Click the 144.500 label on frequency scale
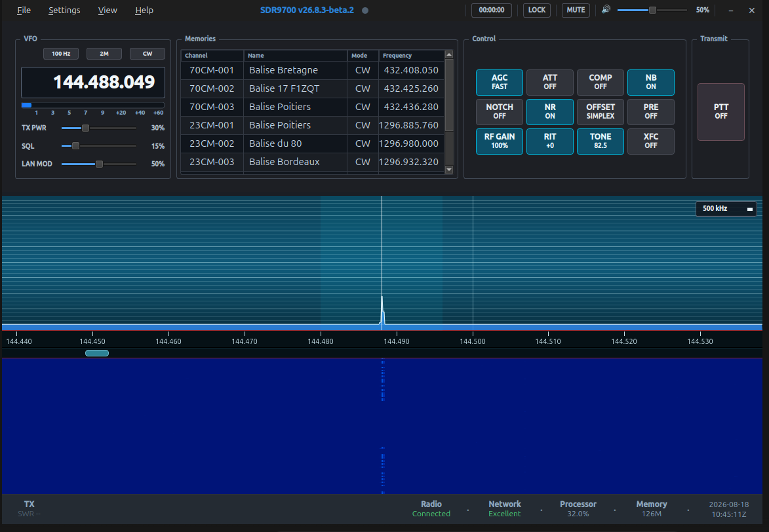The height and width of the screenshot is (532, 769). 472,341
